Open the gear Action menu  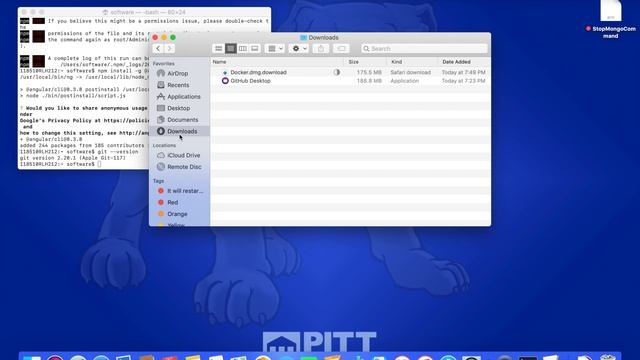pyautogui.click(x=299, y=49)
